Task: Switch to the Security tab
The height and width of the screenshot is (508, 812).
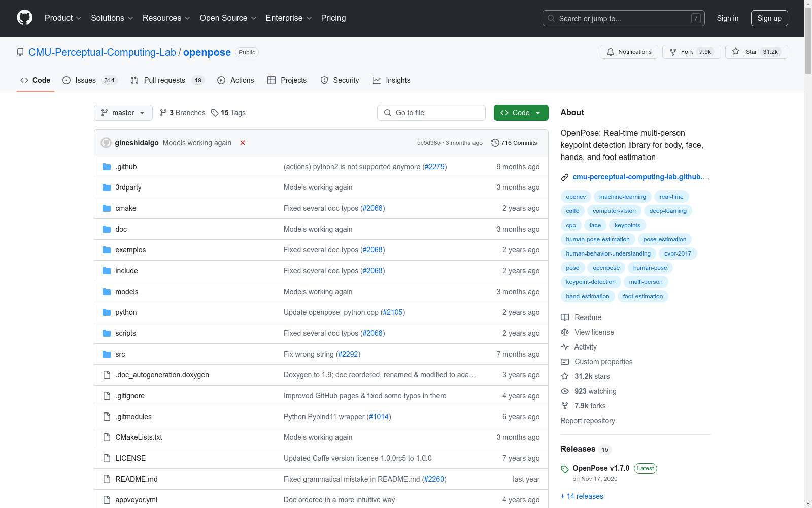Action: [340, 80]
